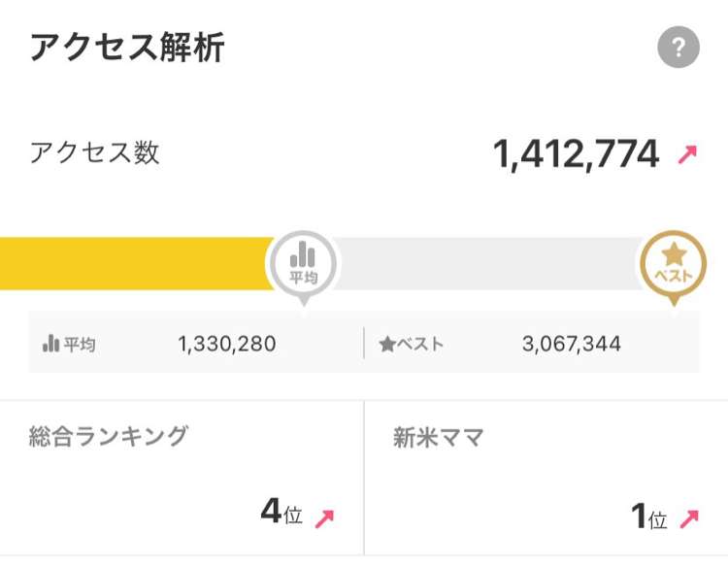The width and height of the screenshot is (728, 567).
Task: Click small star icon beside ベスト label
Action: point(387,344)
